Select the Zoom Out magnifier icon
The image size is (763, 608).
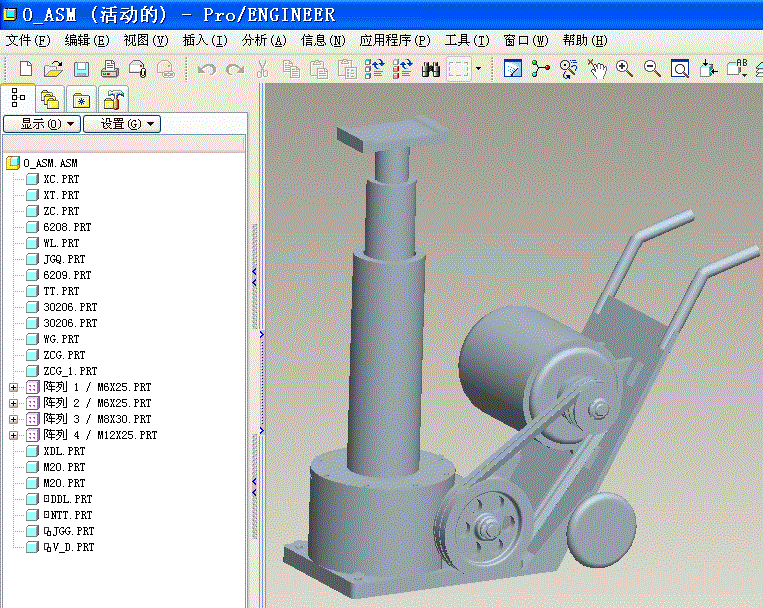652,69
